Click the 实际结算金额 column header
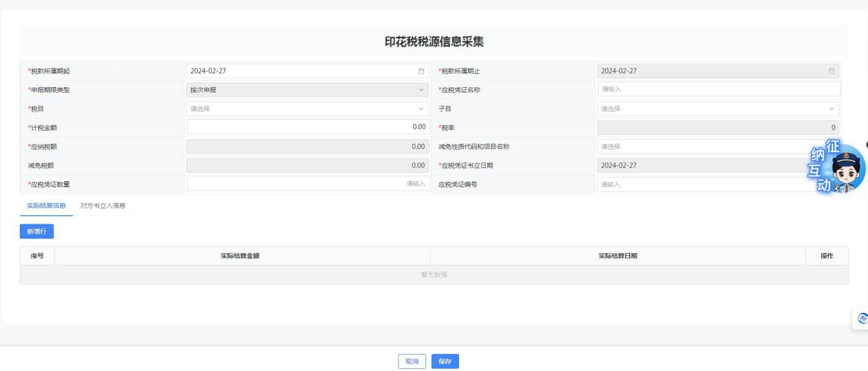The height and width of the screenshot is (371, 868). [x=242, y=256]
